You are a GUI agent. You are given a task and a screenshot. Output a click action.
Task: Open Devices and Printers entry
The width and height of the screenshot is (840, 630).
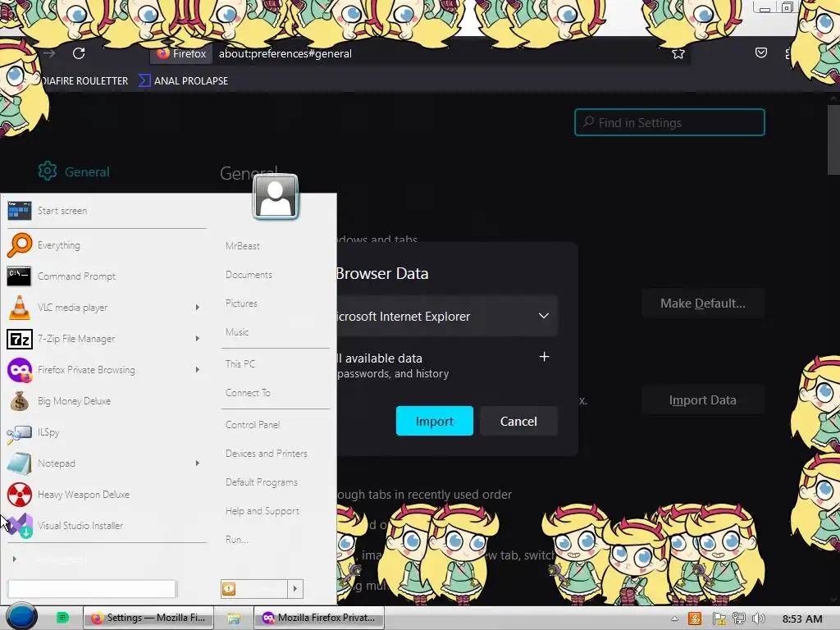[267, 454]
